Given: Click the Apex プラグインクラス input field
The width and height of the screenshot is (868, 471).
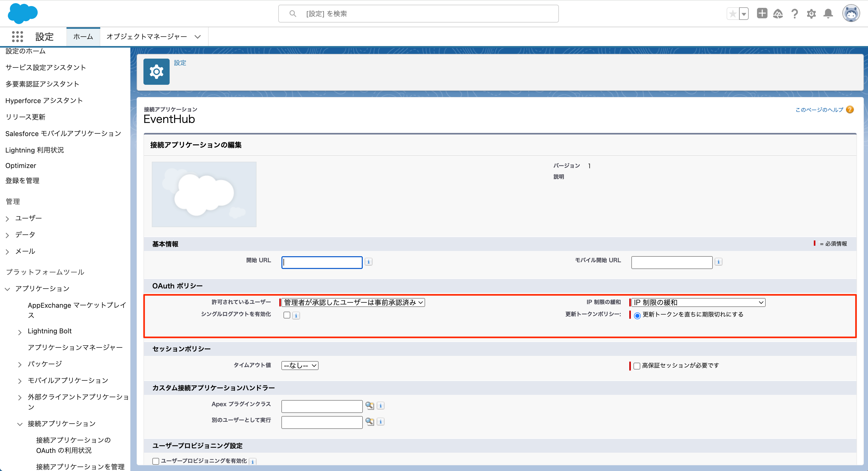Looking at the screenshot, I should (322, 406).
